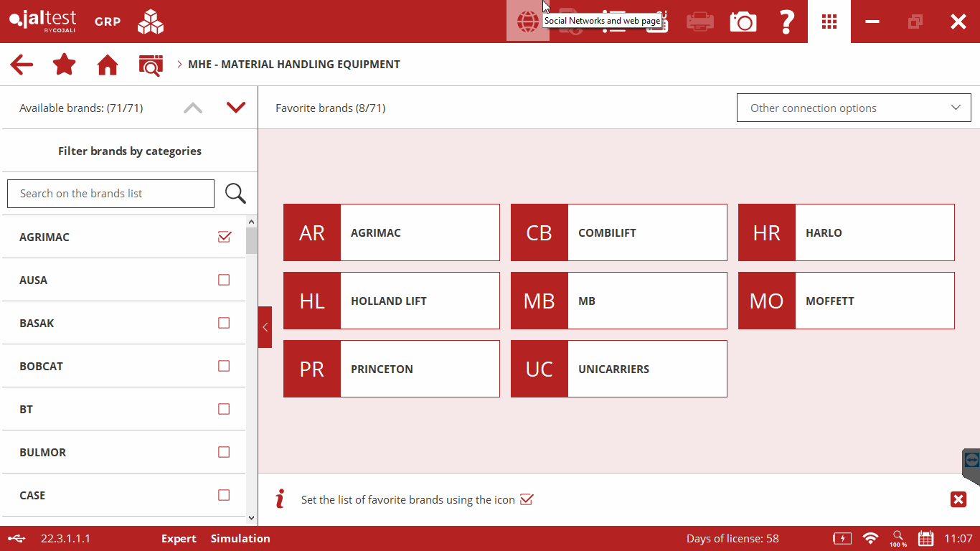Click the brands list scrollbar thumb
This screenshot has height=551, width=980.
click(251, 241)
